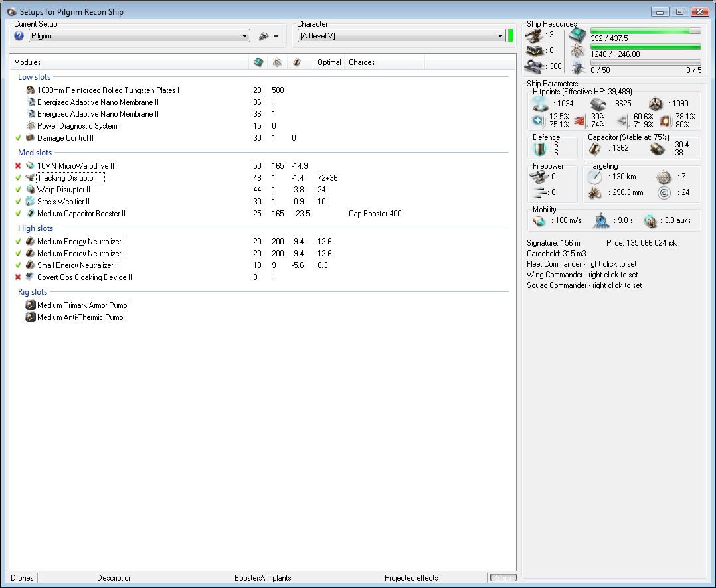Select 1600mm Reinforced Rolled Tungsten Plates I
The height and width of the screenshot is (588, 716).
tap(108, 90)
